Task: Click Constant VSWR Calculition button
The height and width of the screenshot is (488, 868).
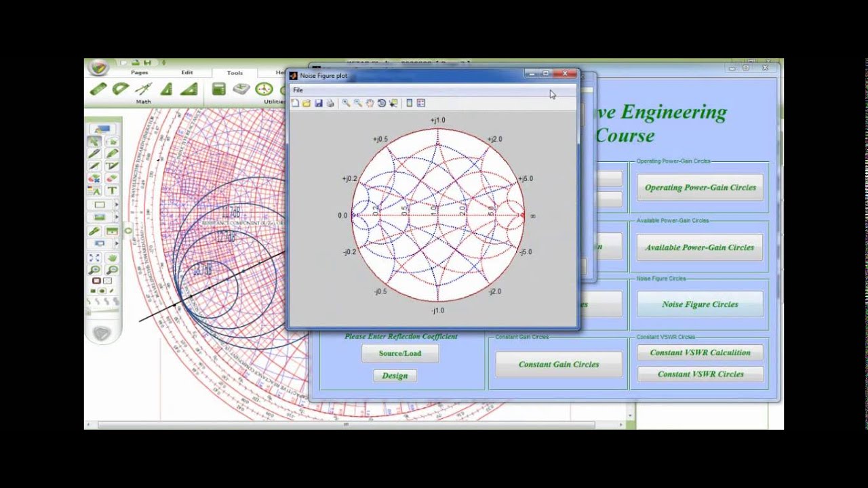Action: coord(700,352)
